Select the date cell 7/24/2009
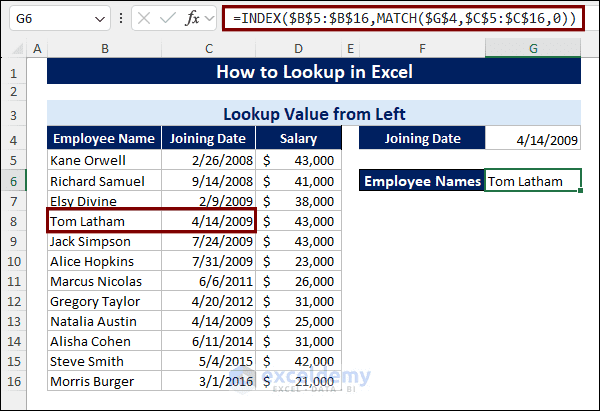This screenshot has width=600, height=411. pyautogui.click(x=209, y=241)
